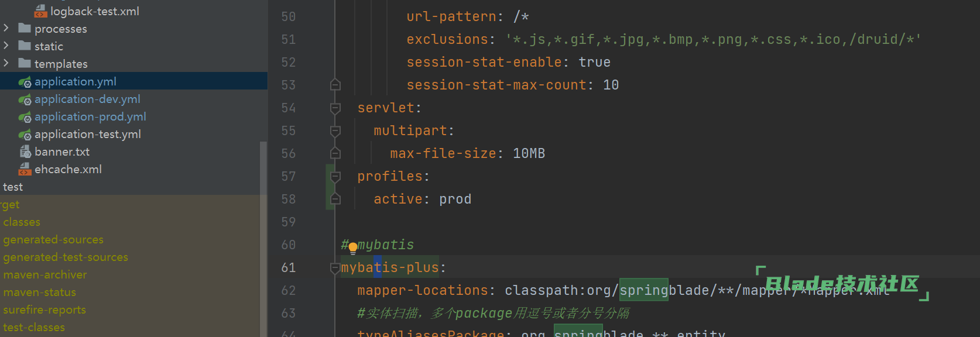Click the ehcache.xml file icon
980x337 pixels.
[25, 170]
